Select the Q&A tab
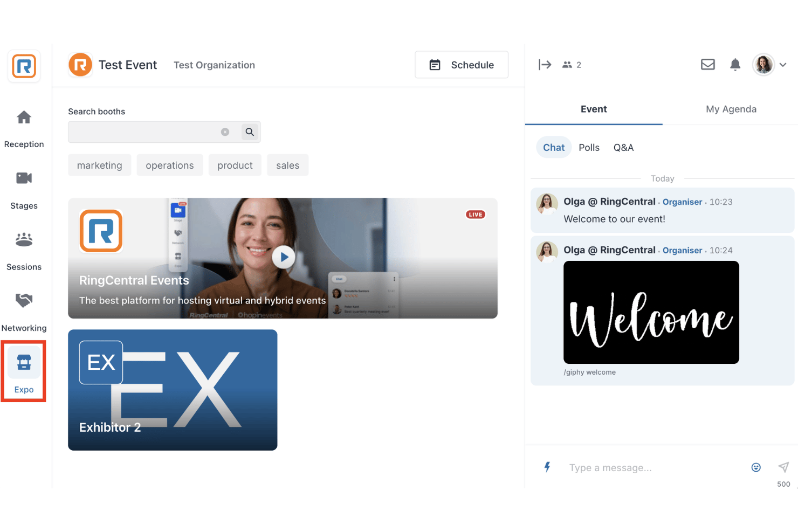The height and width of the screenshot is (532, 798). coord(624,148)
